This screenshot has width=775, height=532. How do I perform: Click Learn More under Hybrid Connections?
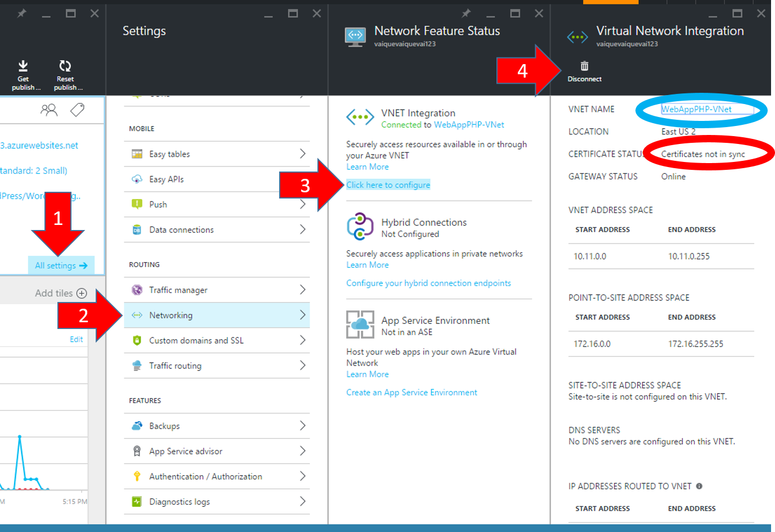pos(368,265)
